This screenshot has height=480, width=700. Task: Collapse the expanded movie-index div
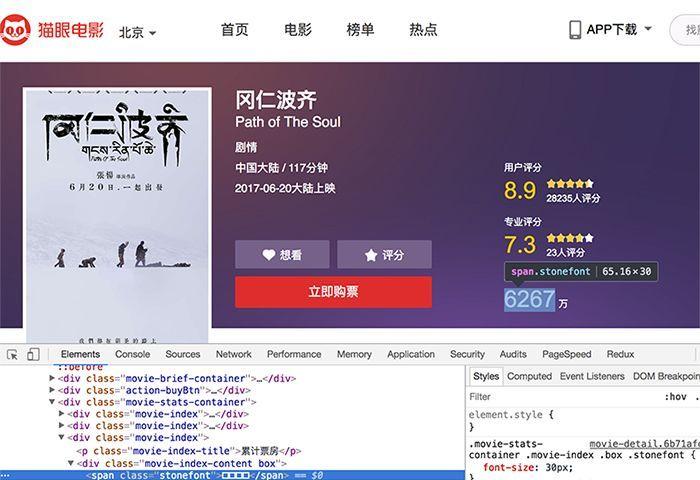62,437
